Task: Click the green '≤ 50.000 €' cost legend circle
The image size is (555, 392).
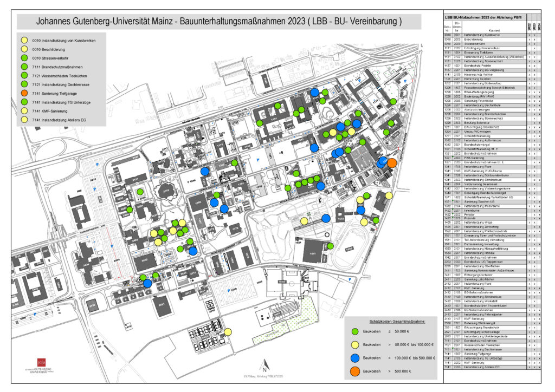Action: 354,331
